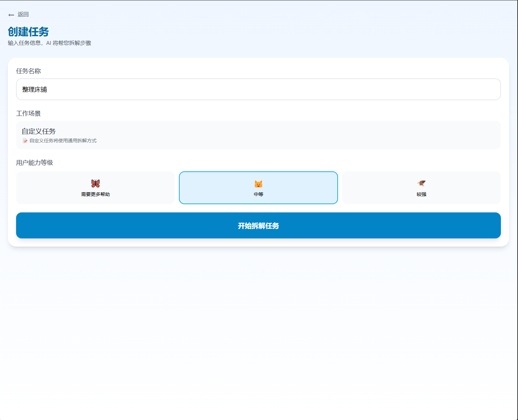Click the 工作场景 section label
The height and width of the screenshot is (420, 518).
click(x=28, y=114)
